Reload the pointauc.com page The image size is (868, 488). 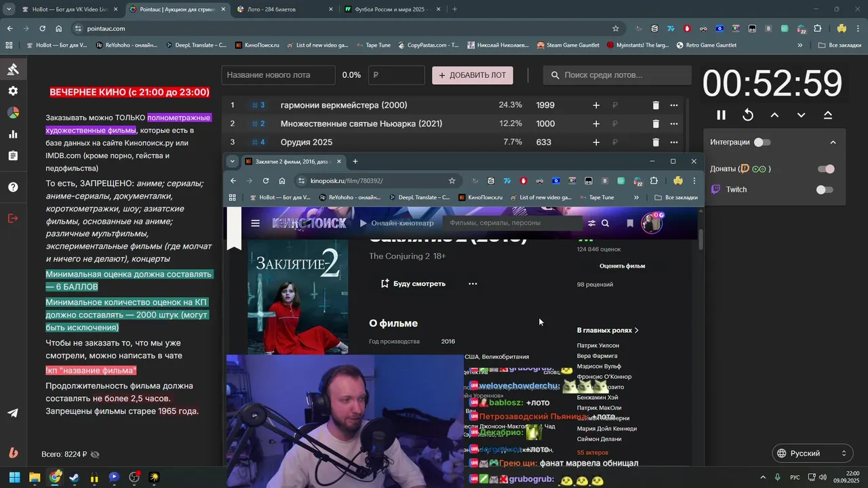[x=42, y=28]
